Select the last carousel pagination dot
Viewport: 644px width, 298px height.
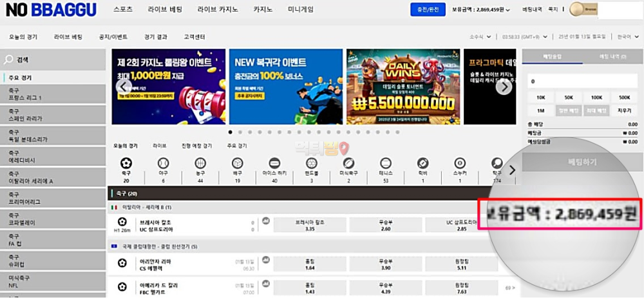[x=397, y=132]
